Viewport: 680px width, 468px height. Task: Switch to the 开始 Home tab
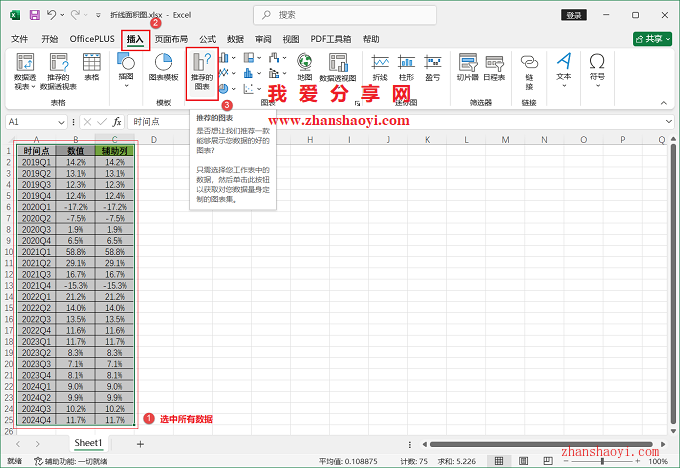point(49,39)
